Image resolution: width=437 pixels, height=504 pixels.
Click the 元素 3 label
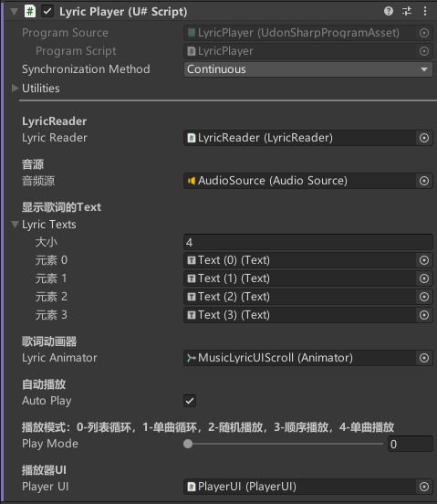click(51, 315)
